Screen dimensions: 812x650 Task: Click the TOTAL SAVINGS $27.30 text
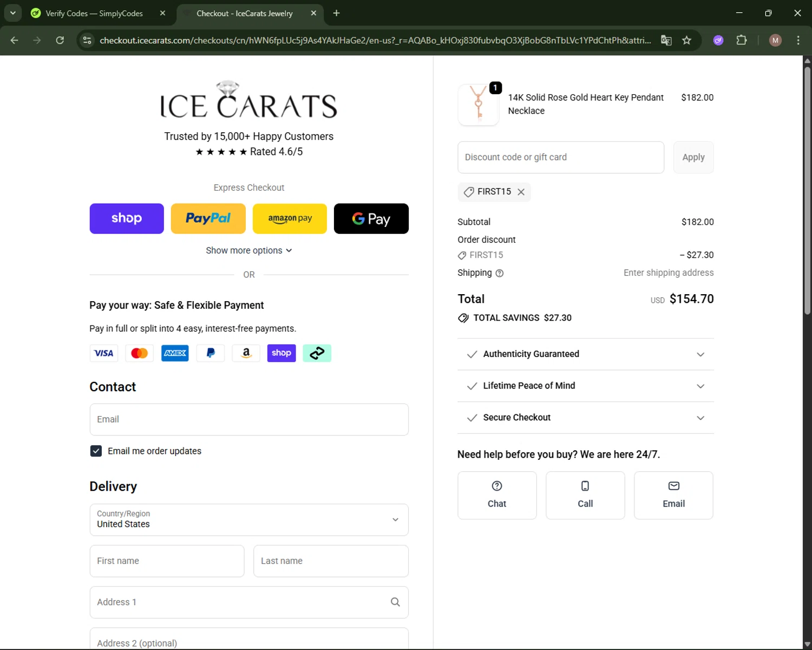pyautogui.click(x=522, y=318)
